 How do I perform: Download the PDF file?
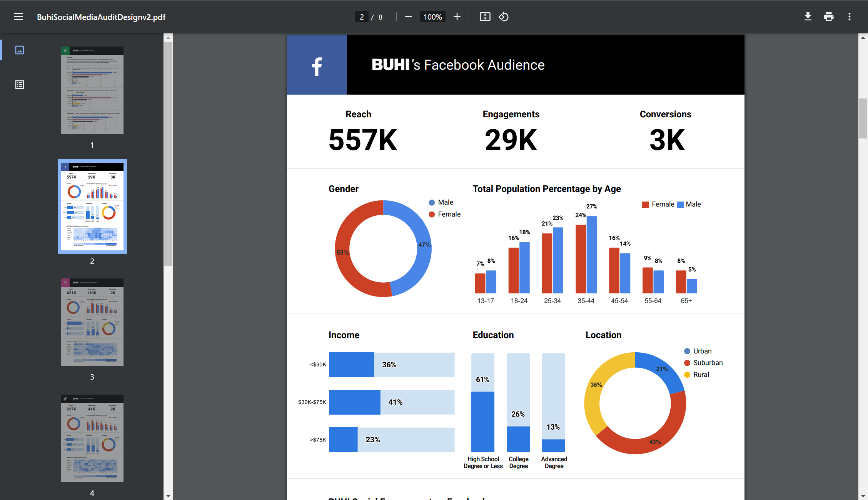pos(808,17)
